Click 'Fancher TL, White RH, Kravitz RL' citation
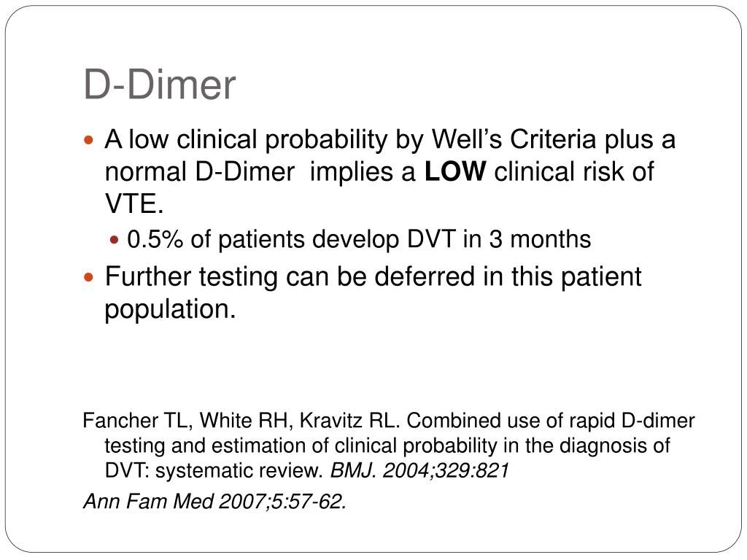Screen dimensions: 747x560 (241, 421)
